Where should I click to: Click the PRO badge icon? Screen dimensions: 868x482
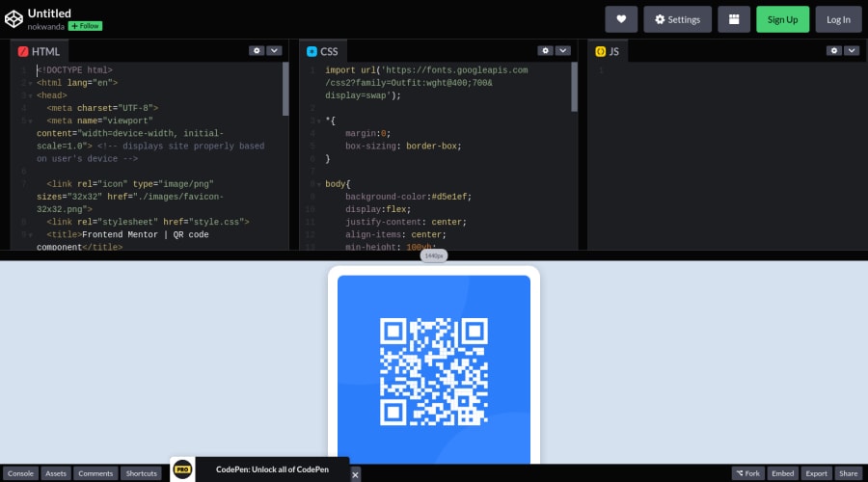point(182,469)
